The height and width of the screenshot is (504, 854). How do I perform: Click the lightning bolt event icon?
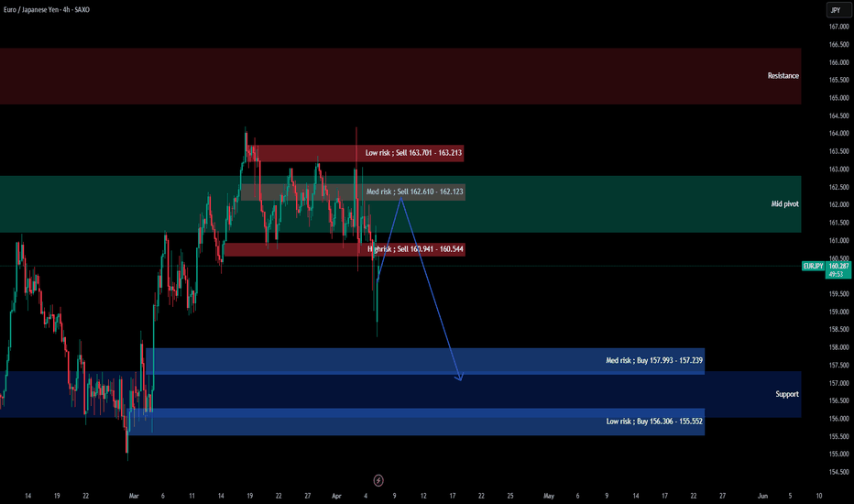coord(378,480)
